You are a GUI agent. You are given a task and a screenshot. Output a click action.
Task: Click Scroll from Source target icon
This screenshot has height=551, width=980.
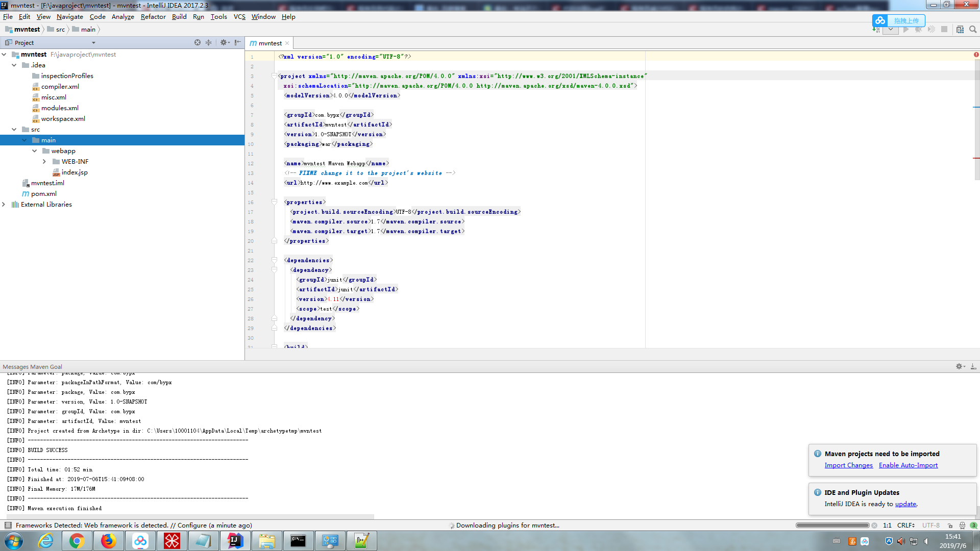pyautogui.click(x=198, y=43)
